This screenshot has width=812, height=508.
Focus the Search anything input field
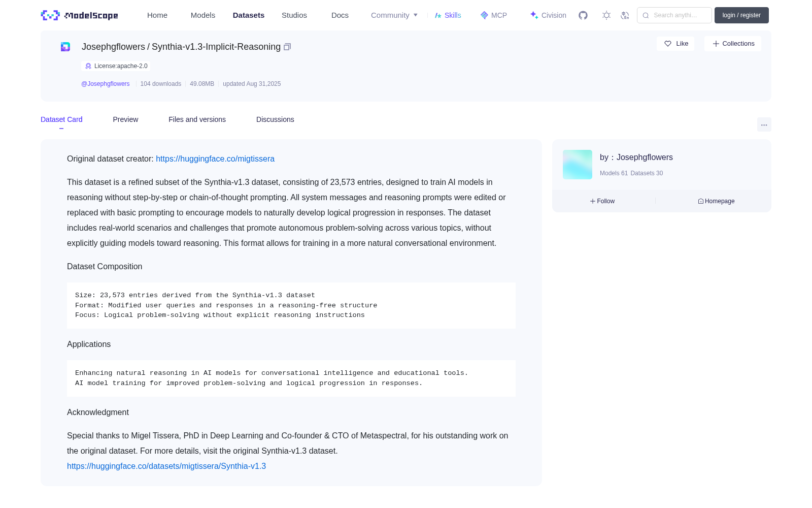coord(674,15)
